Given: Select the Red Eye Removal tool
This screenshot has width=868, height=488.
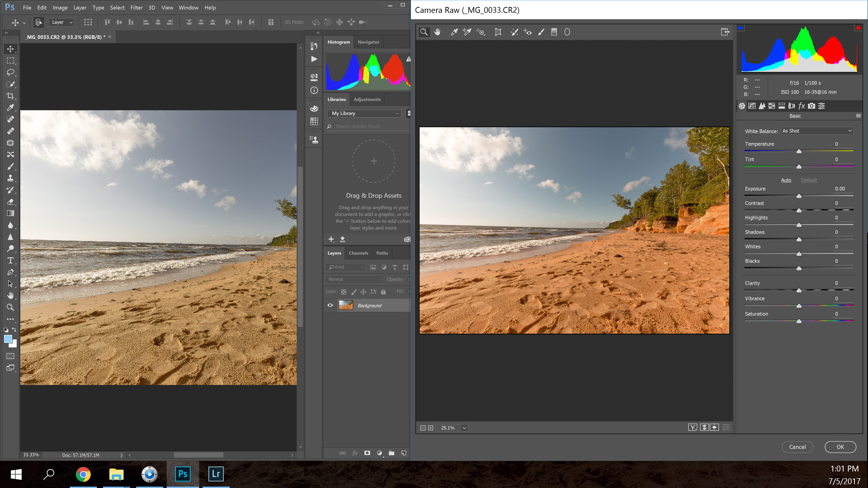Looking at the screenshot, I should 527,32.
